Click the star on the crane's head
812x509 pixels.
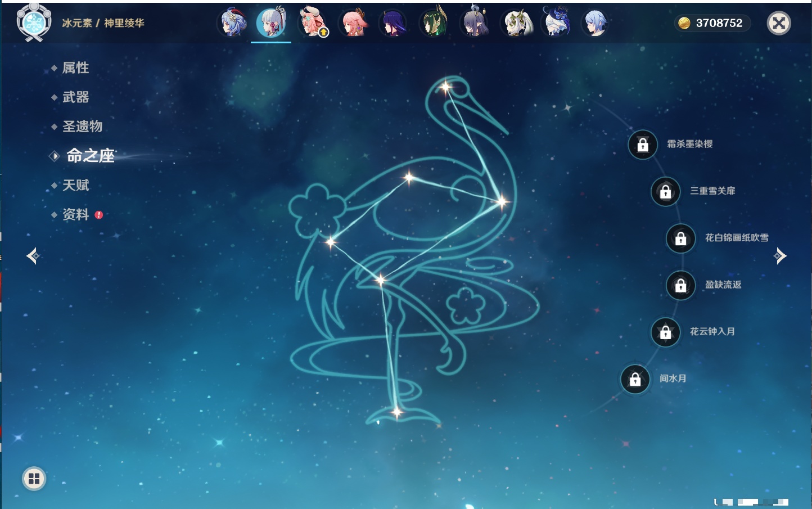[x=445, y=87]
